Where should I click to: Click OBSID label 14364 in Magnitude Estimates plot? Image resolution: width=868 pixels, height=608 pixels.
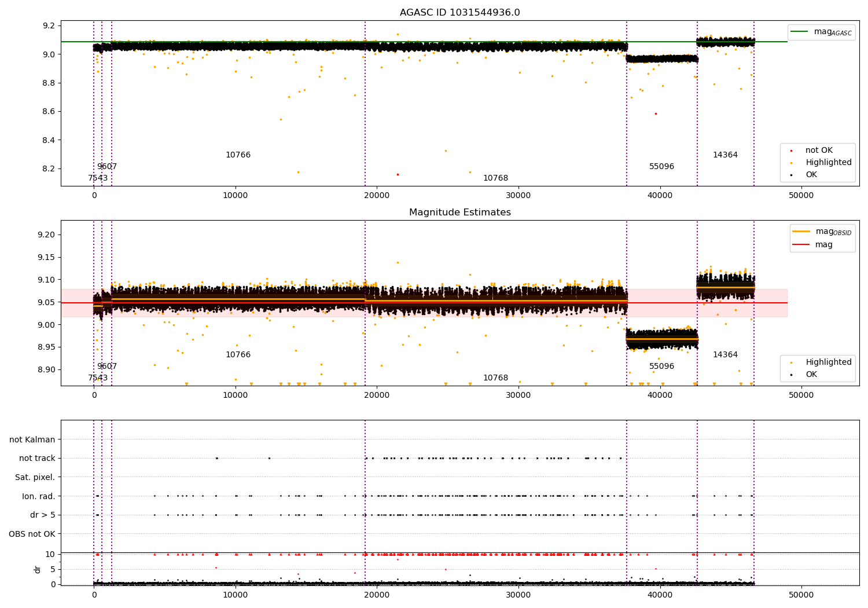[x=726, y=355]
